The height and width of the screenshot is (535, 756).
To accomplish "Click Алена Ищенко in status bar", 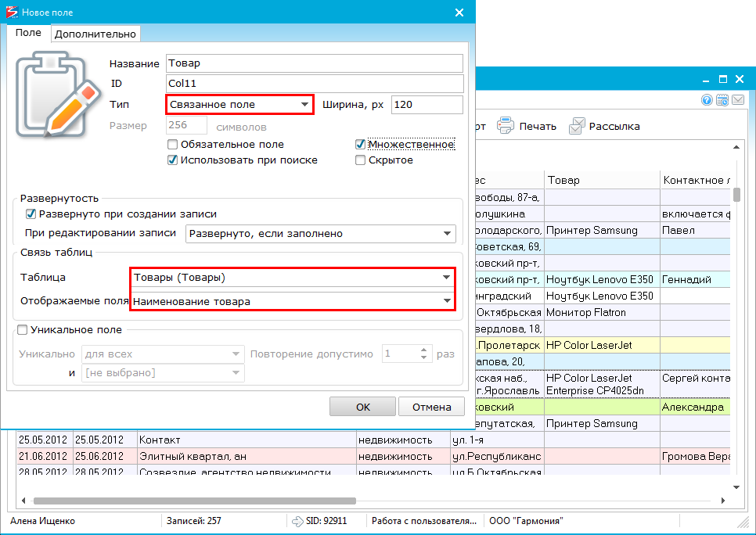I will coord(43,521).
